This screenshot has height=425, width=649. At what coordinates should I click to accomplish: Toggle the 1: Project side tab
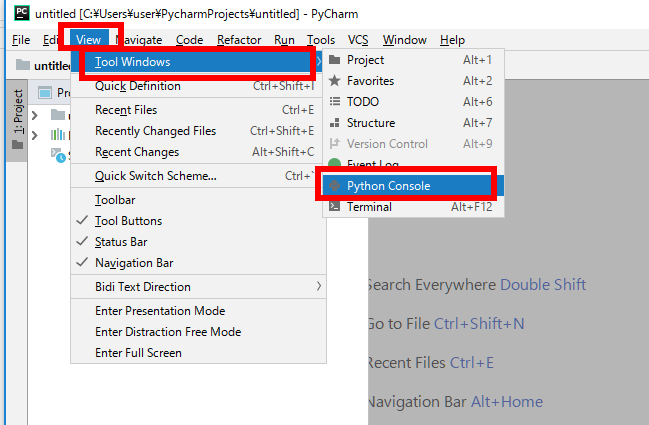[17, 120]
